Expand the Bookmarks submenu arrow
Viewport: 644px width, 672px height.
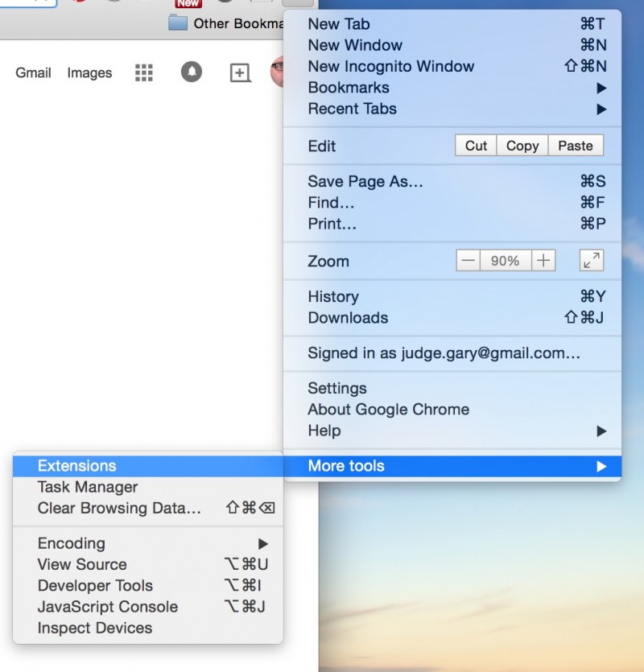(x=601, y=88)
